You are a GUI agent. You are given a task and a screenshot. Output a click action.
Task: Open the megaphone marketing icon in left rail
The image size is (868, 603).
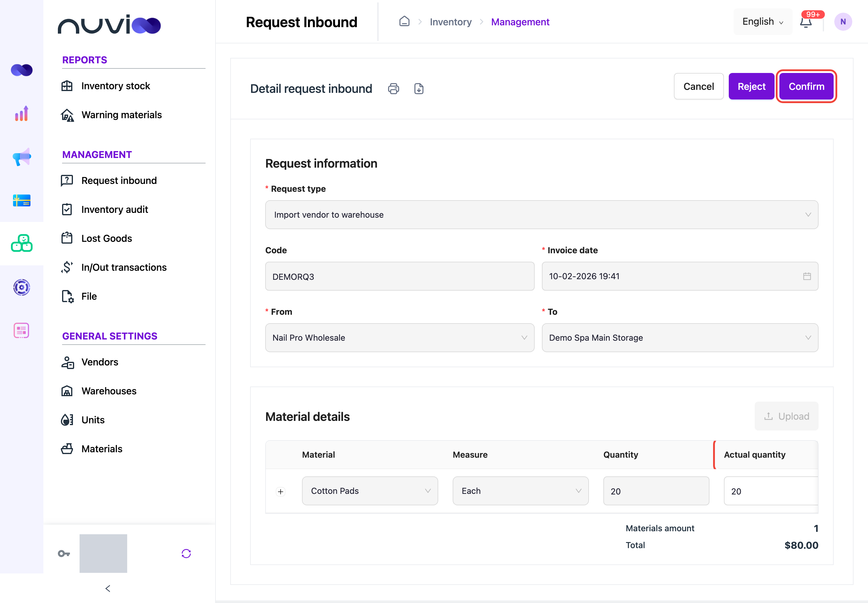[21, 157]
